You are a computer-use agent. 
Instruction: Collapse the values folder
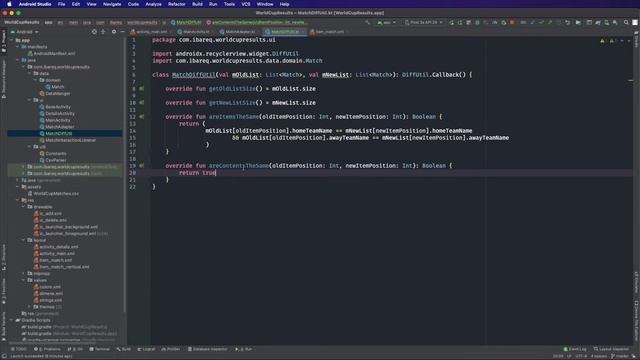click(x=24, y=280)
